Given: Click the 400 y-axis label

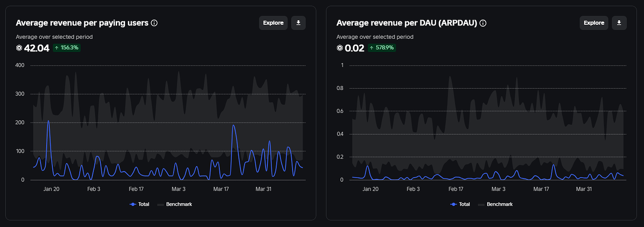Looking at the screenshot, I should point(20,65).
